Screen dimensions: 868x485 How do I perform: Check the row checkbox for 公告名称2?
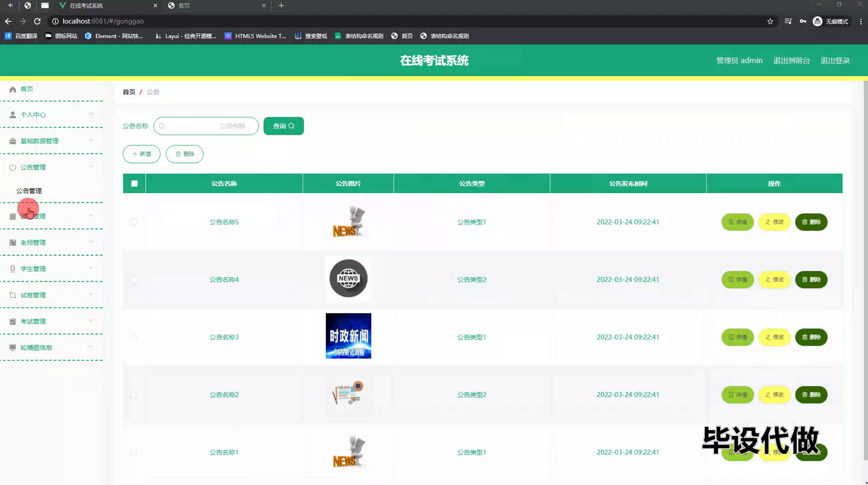pyautogui.click(x=133, y=395)
